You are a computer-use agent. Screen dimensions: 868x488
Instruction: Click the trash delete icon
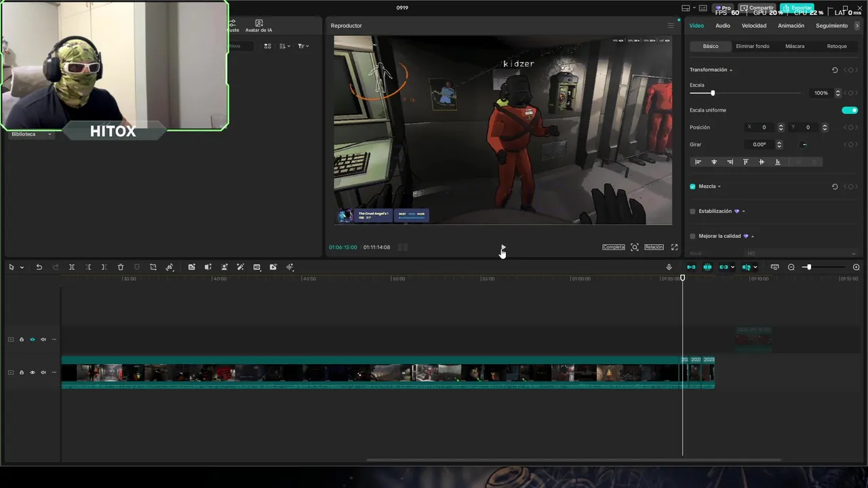click(121, 267)
